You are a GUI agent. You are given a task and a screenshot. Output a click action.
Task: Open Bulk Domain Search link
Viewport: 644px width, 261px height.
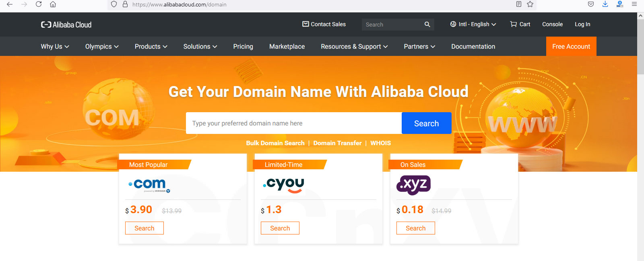(275, 143)
